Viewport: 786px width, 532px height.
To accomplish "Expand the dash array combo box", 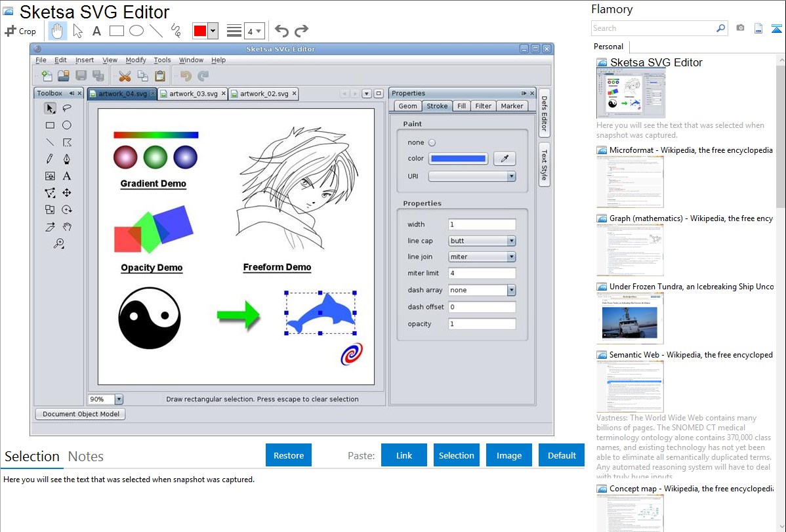I will [511, 291].
